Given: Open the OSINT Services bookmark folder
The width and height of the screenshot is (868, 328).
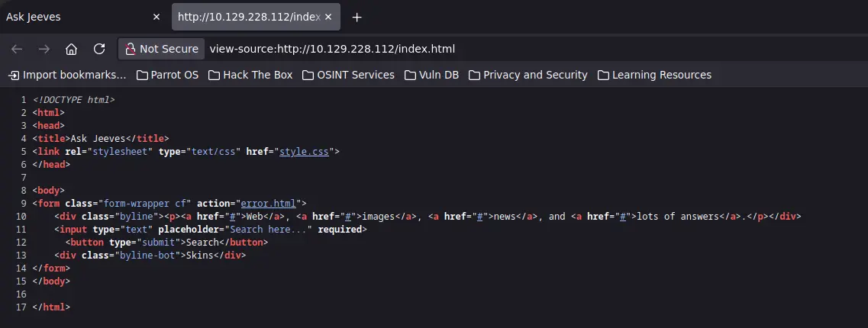Looking at the screenshot, I should coord(348,75).
